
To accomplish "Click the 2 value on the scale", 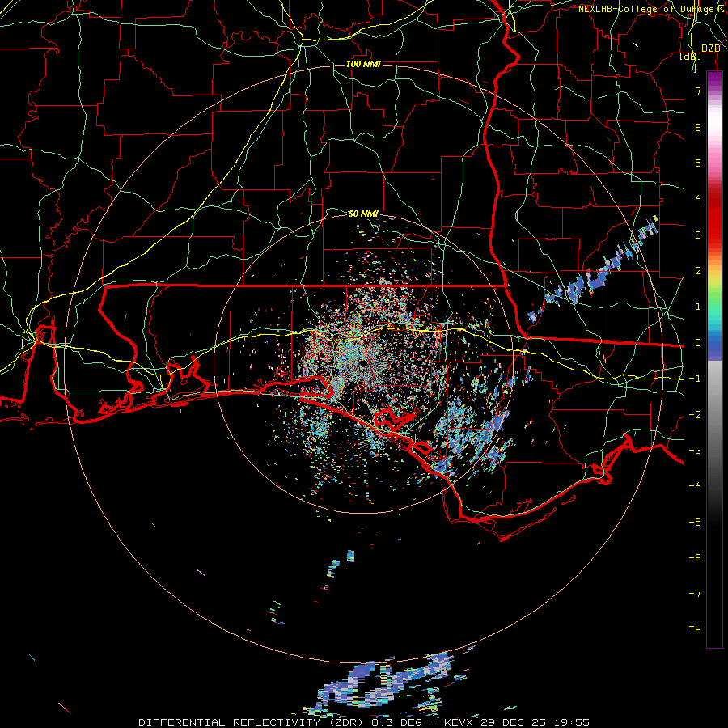I will pos(698,271).
